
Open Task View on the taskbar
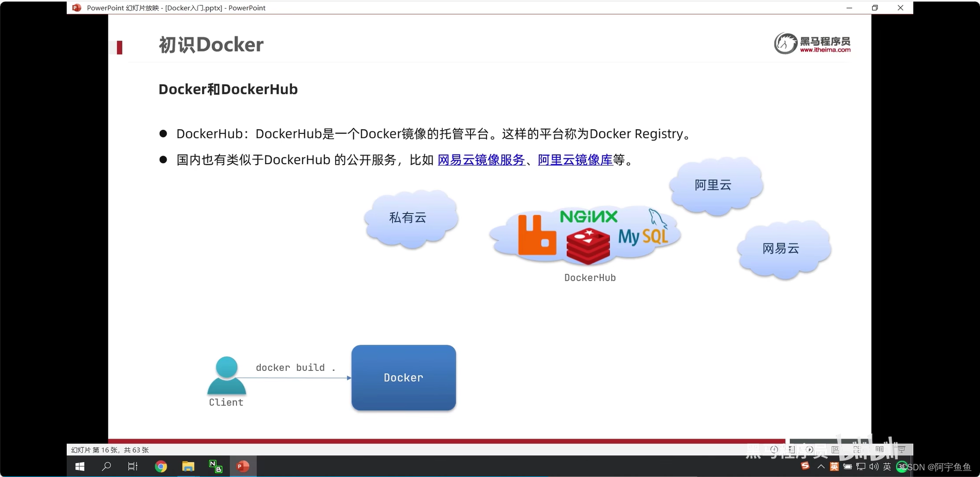click(x=133, y=467)
